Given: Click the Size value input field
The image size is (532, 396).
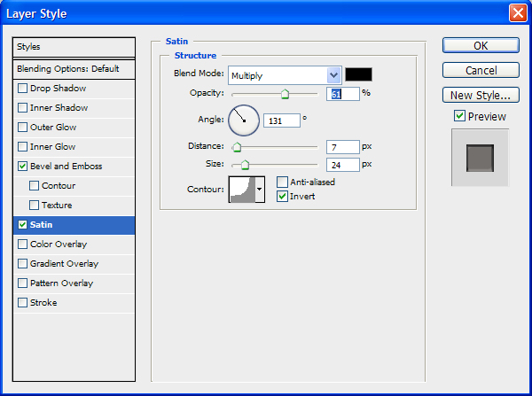Looking at the screenshot, I should click(341, 165).
